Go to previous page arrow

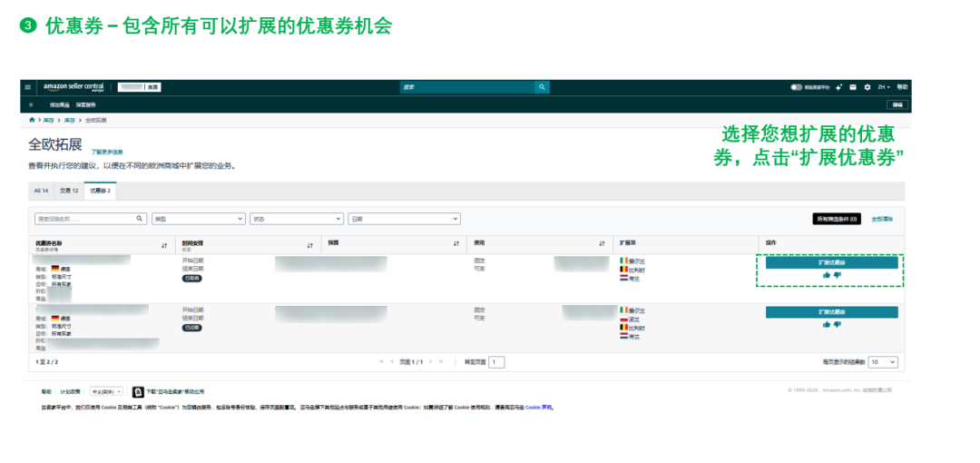tap(393, 361)
